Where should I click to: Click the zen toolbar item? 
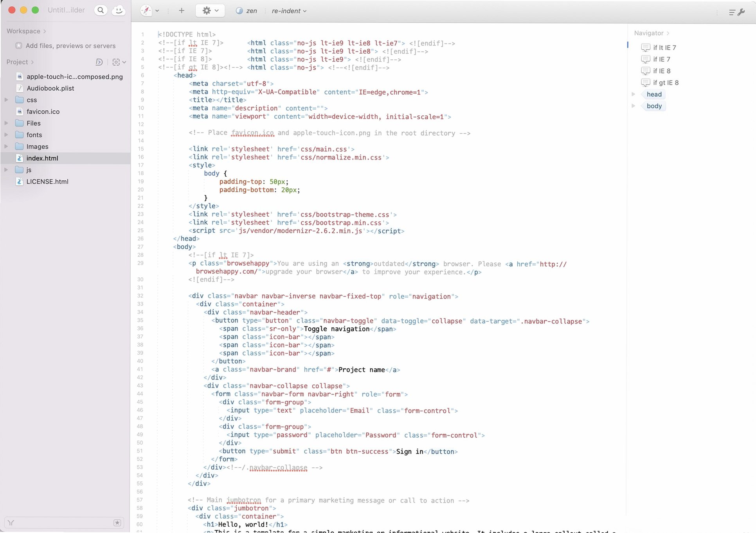click(x=247, y=11)
